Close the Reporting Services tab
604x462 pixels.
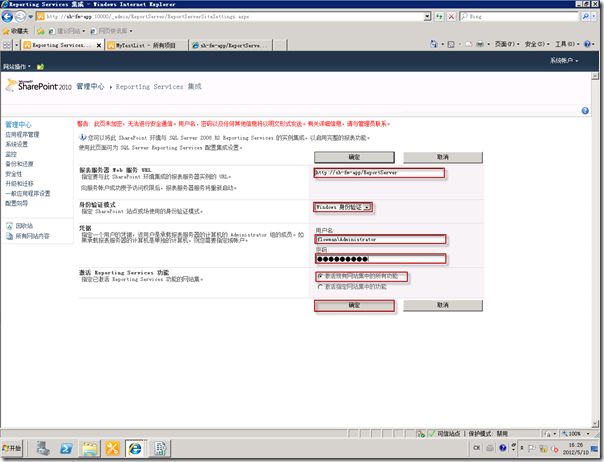click(x=99, y=45)
